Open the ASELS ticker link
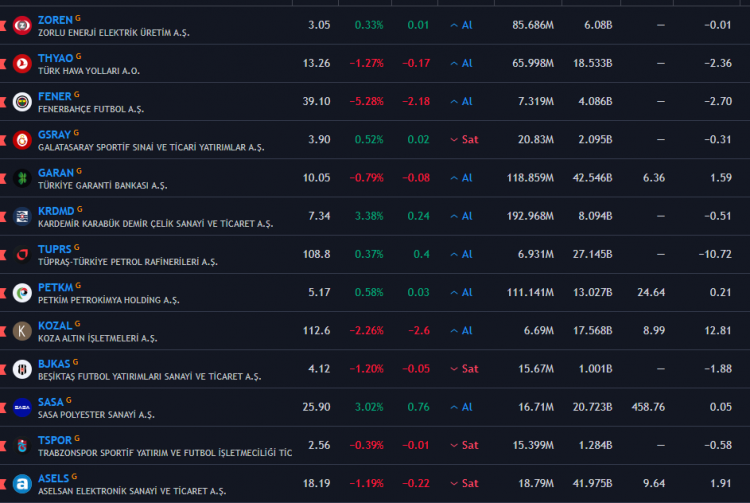This screenshot has width=750, height=503. (54, 479)
